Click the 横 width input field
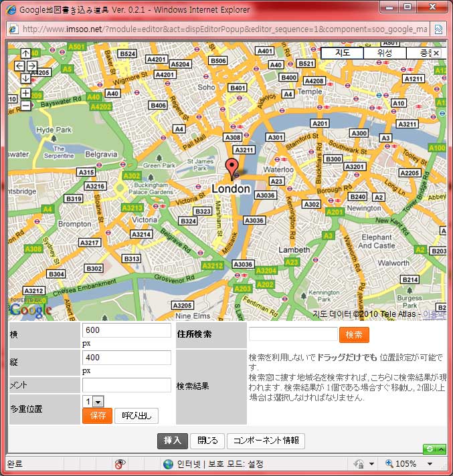This screenshot has height=476, width=453. pos(126,330)
